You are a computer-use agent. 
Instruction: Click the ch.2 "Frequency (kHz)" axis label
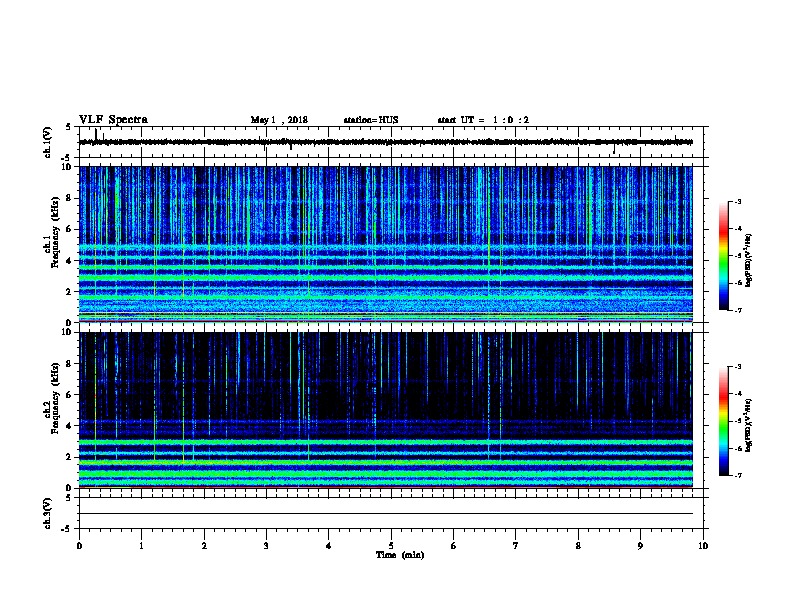point(55,398)
